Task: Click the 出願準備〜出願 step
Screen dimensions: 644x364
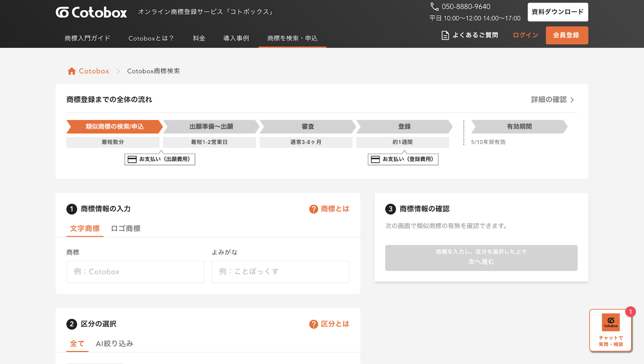Action: pos(211,127)
